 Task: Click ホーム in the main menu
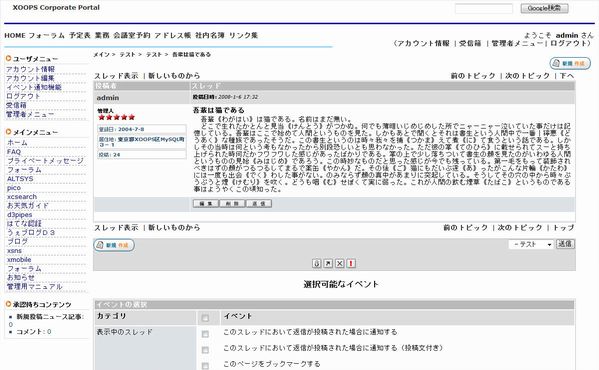click(x=18, y=143)
